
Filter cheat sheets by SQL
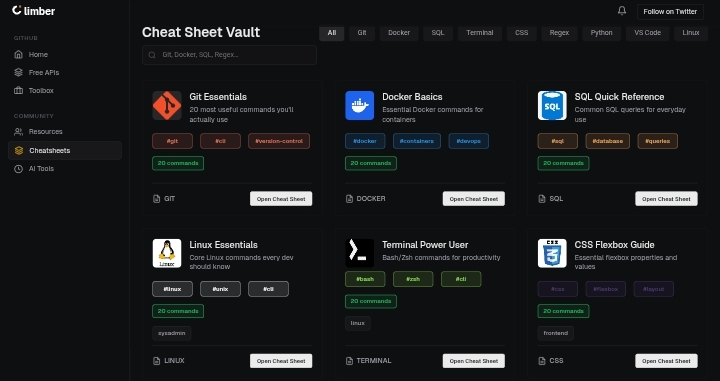(x=438, y=33)
